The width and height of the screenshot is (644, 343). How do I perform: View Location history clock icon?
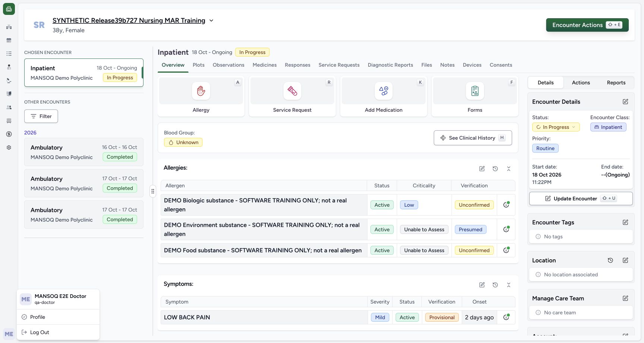610,260
